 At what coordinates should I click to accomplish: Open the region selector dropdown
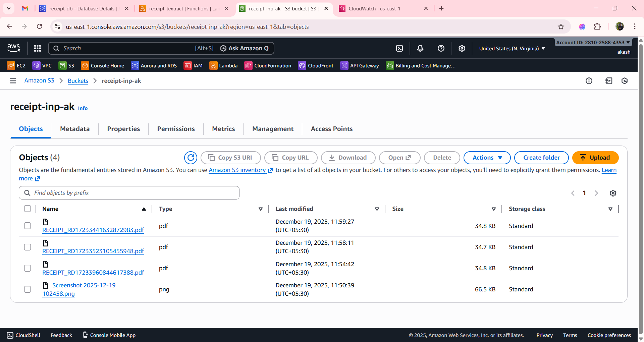click(512, 48)
